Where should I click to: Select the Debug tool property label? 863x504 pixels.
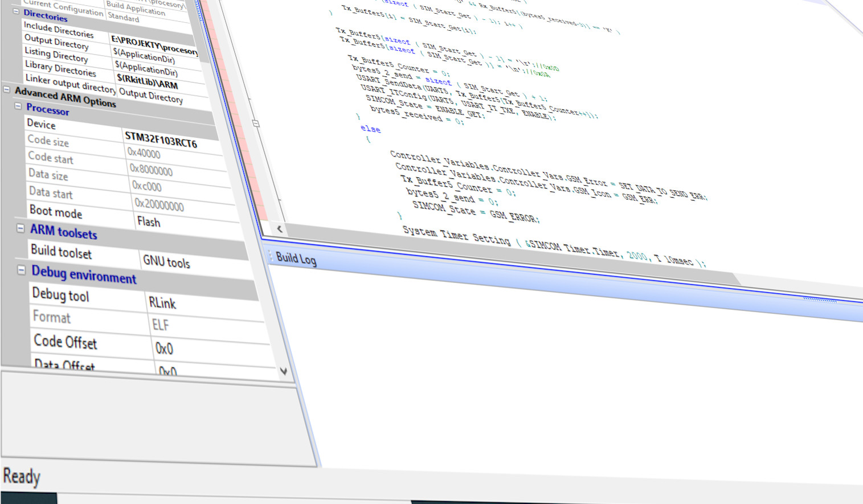coord(60,294)
